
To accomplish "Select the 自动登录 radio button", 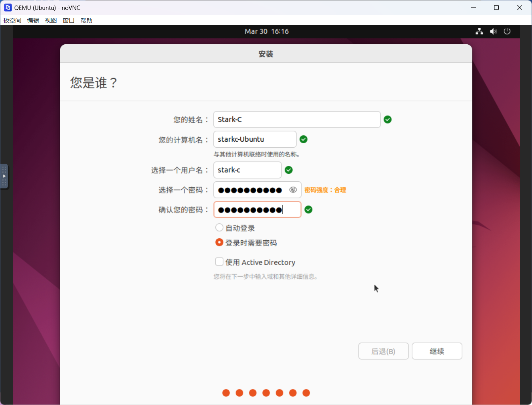I will pos(219,228).
